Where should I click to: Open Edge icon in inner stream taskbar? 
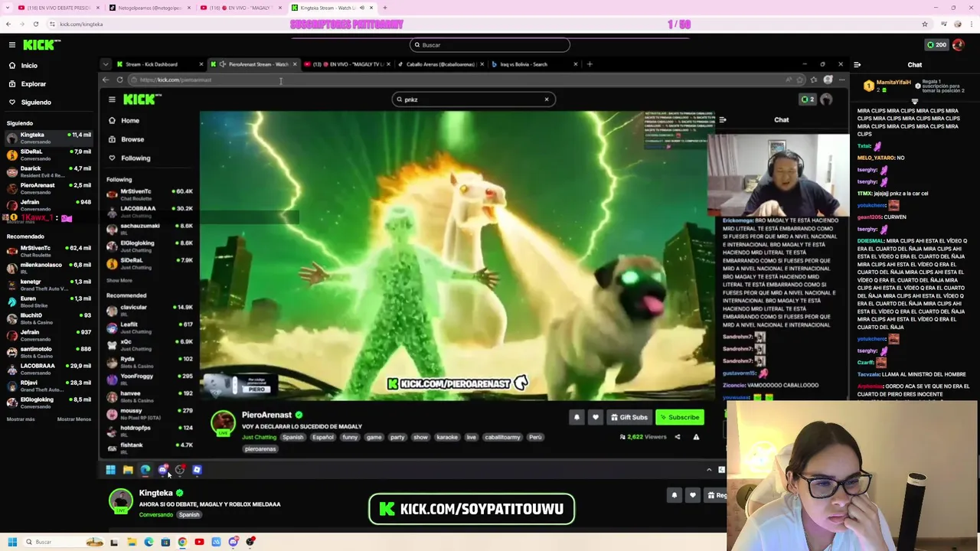click(x=145, y=470)
